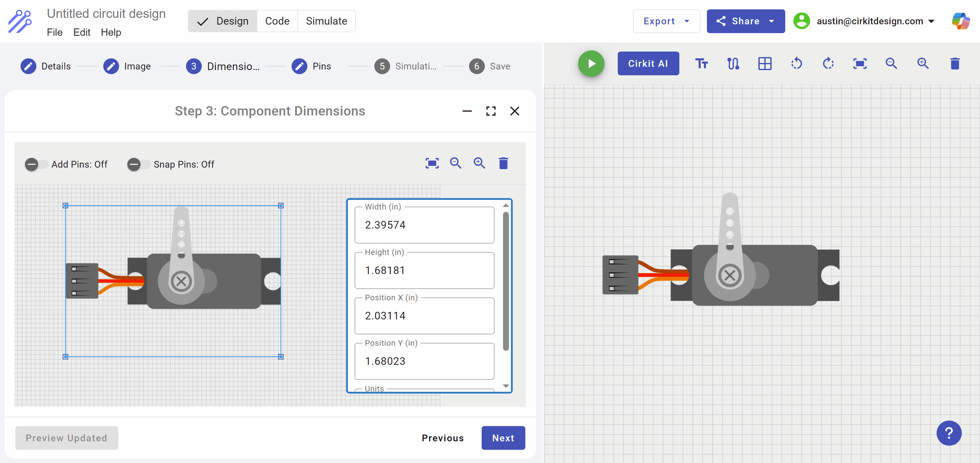Open the File menu
This screenshot has height=463, width=980.
coord(54,32)
